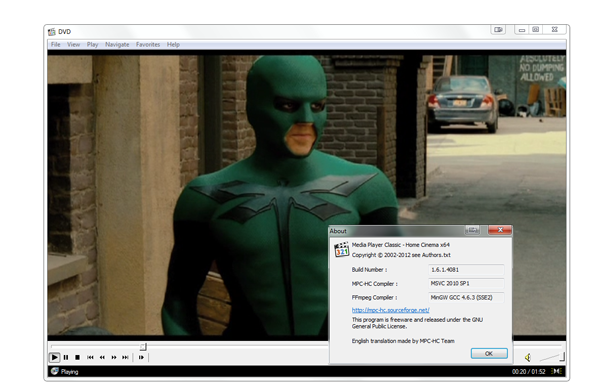Click the fast-forward (increase speed) button

pos(114,357)
